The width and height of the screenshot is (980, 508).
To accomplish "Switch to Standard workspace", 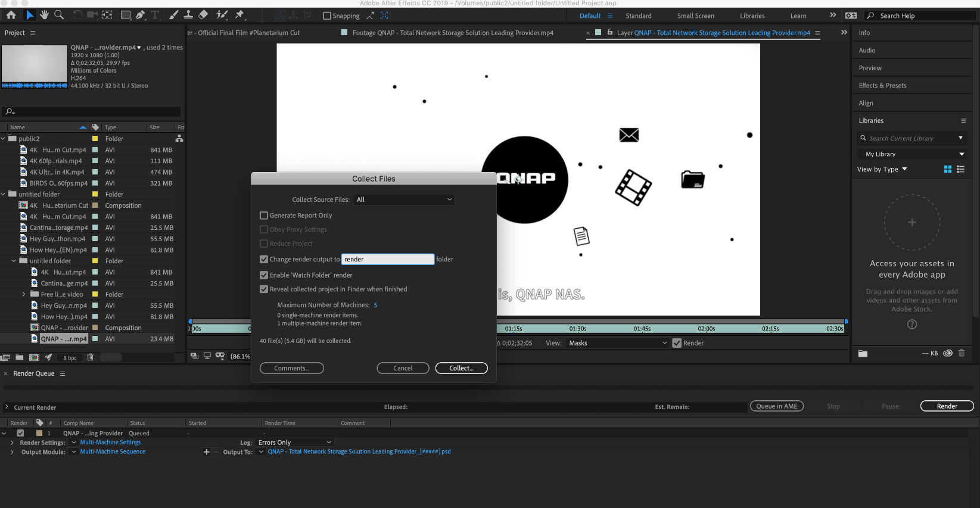I will pos(638,16).
